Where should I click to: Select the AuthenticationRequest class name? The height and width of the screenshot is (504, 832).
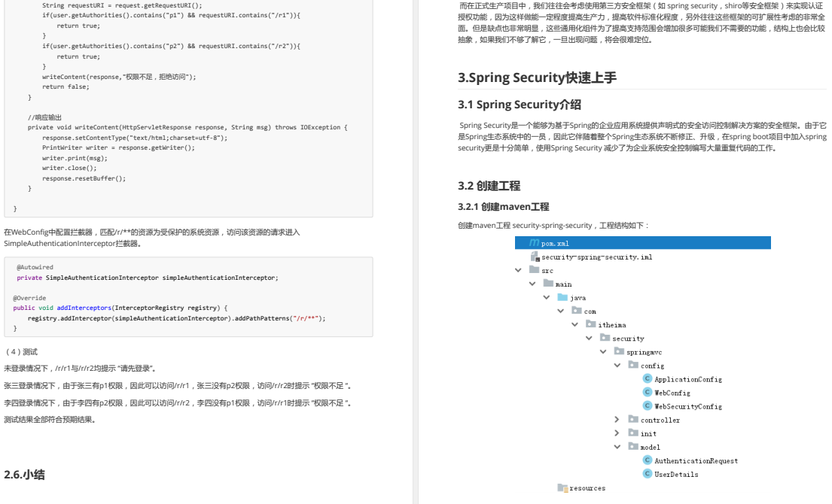point(696,461)
